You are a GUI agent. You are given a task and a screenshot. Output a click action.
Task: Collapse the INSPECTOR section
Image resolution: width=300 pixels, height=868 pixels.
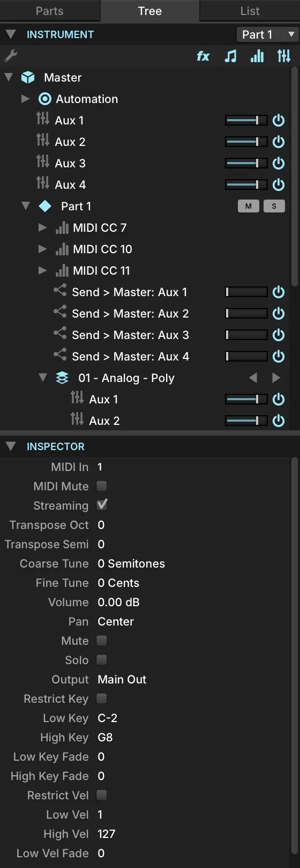[x=11, y=446]
